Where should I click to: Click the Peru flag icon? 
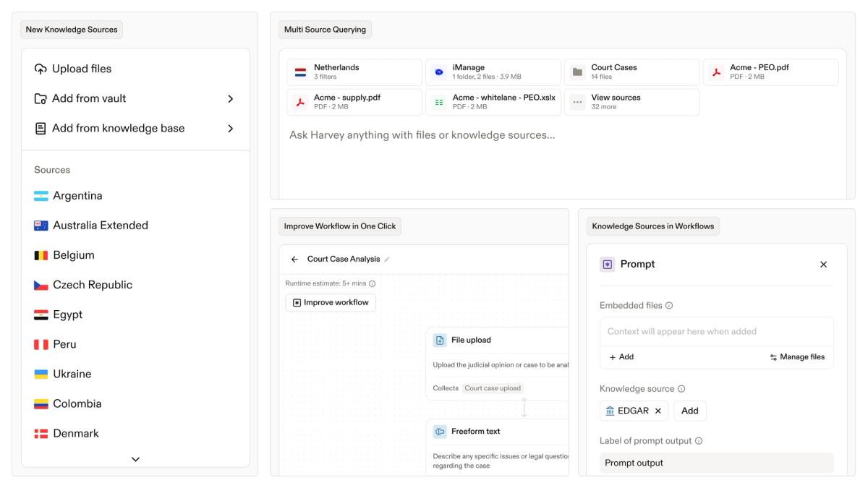41,344
